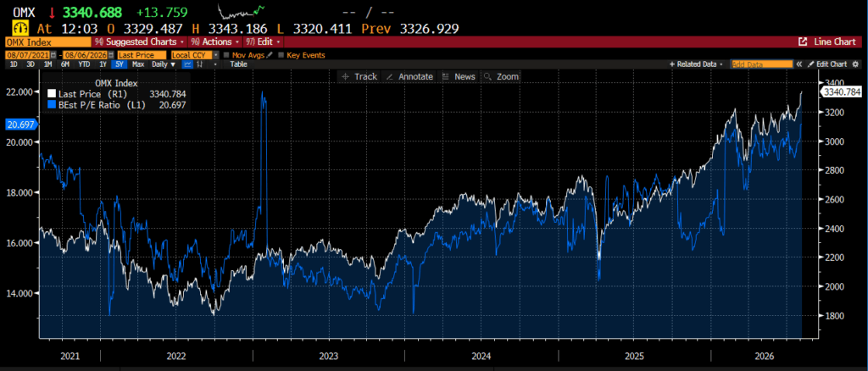The width and height of the screenshot is (868, 371).
Task: Click the 2024 label on the time axis
Action: pyautogui.click(x=481, y=356)
